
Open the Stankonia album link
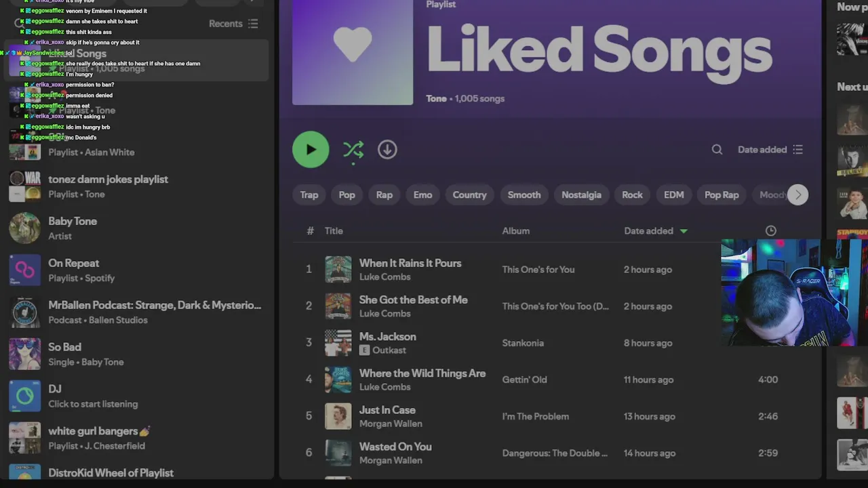coord(523,343)
